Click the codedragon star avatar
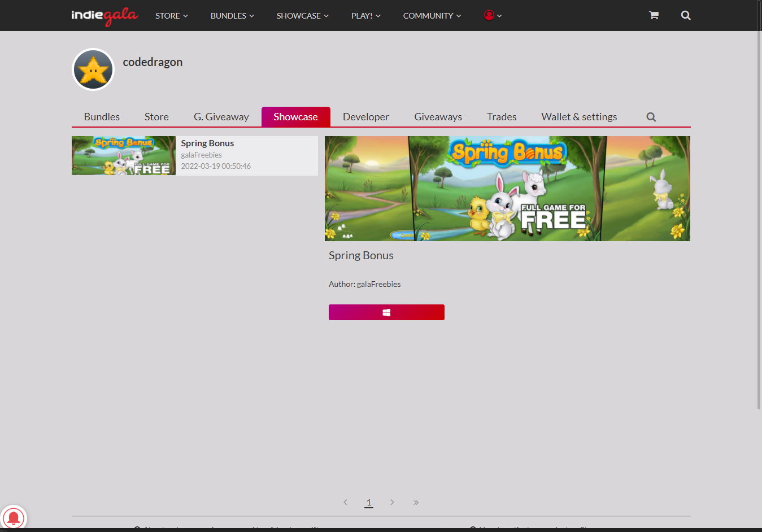Screen dimensions: 762x532 point(93,69)
